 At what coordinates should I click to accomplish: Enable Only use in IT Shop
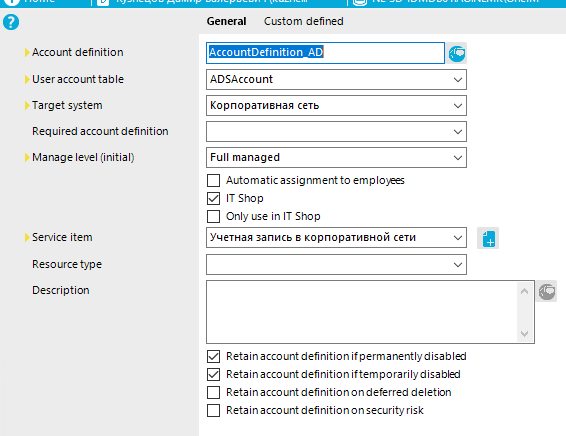click(x=213, y=217)
